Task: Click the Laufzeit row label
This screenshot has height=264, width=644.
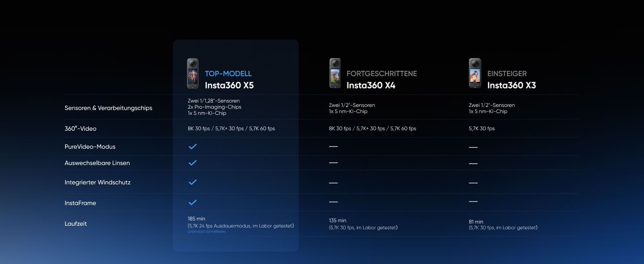Action: point(76,224)
